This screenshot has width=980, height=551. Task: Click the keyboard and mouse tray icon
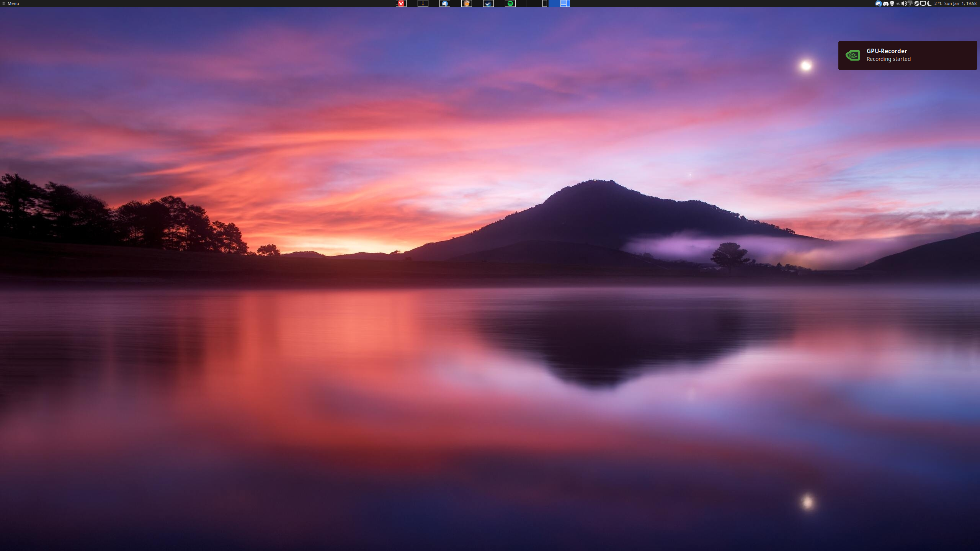[910, 3]
